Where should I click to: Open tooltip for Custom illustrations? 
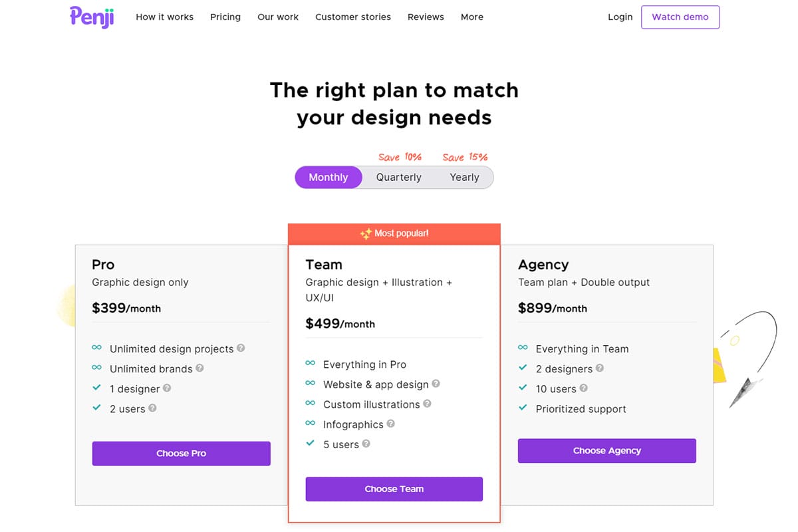(x=428, y=404)
